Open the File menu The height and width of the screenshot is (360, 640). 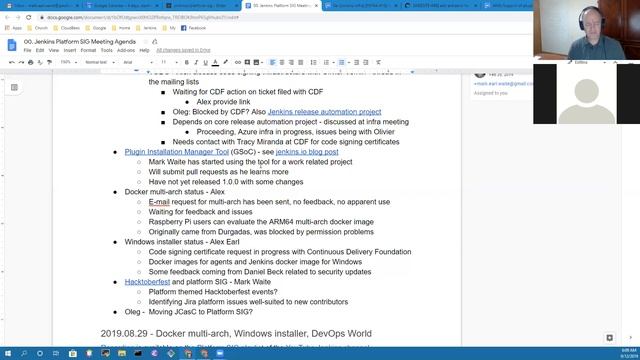coord(27,50)
